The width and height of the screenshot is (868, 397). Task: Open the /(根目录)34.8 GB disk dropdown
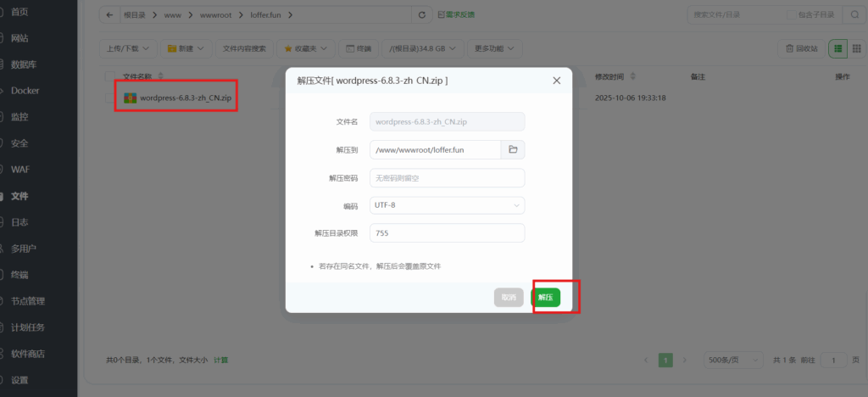tap(423, 48)
